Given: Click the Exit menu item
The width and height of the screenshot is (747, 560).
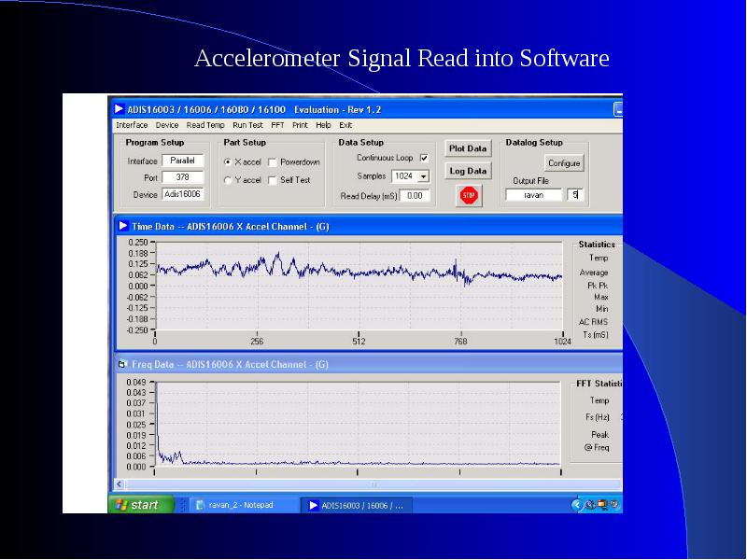Looking at the screenshot, I should 345,125.
